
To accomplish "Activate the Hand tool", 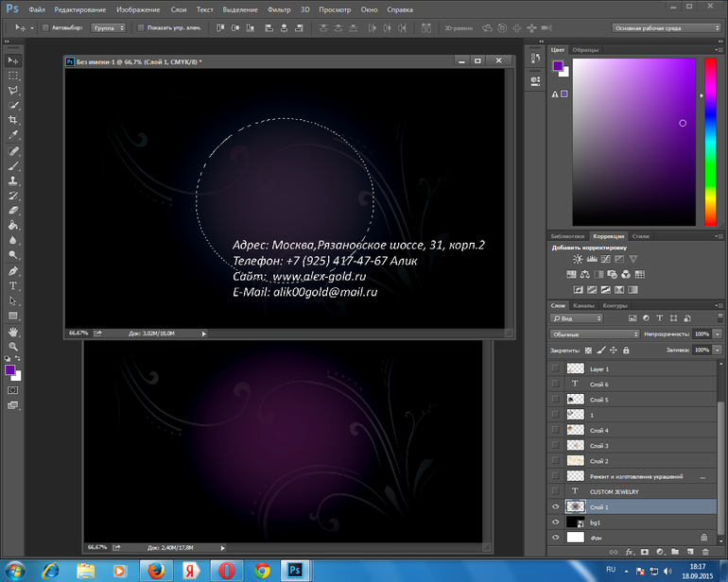I will point(13,332).
